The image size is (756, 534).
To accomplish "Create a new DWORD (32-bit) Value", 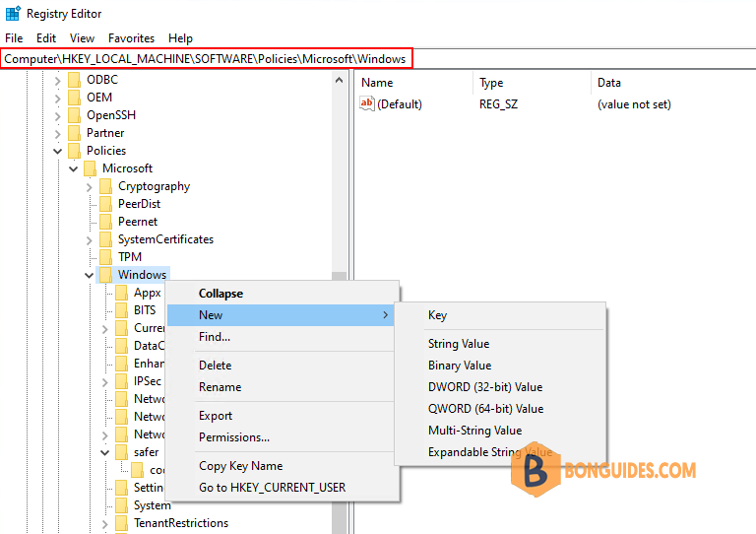I will point(500,387).
